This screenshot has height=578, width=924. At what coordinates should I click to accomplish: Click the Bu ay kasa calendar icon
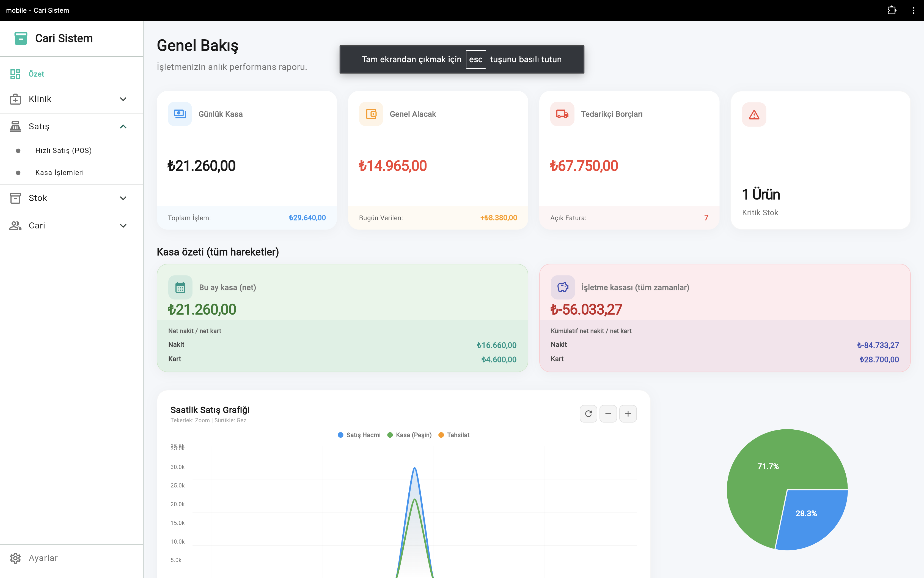click(x=180, y=287)
